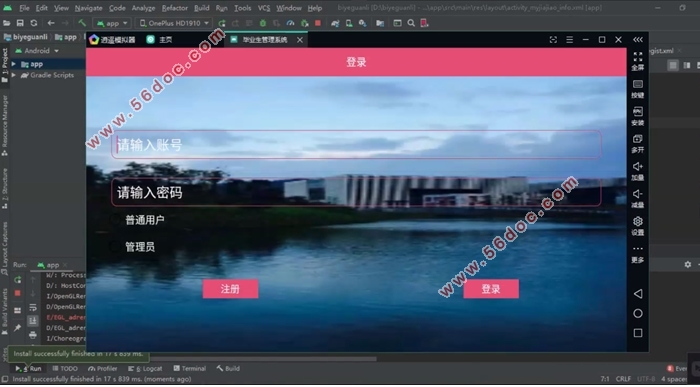Open the TODO tool window tab

pos(65,369)
